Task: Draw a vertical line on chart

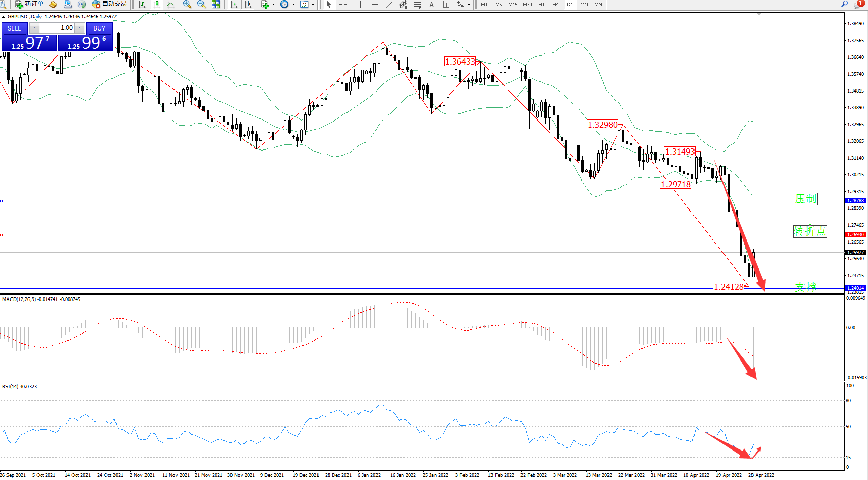Action: 360,4
